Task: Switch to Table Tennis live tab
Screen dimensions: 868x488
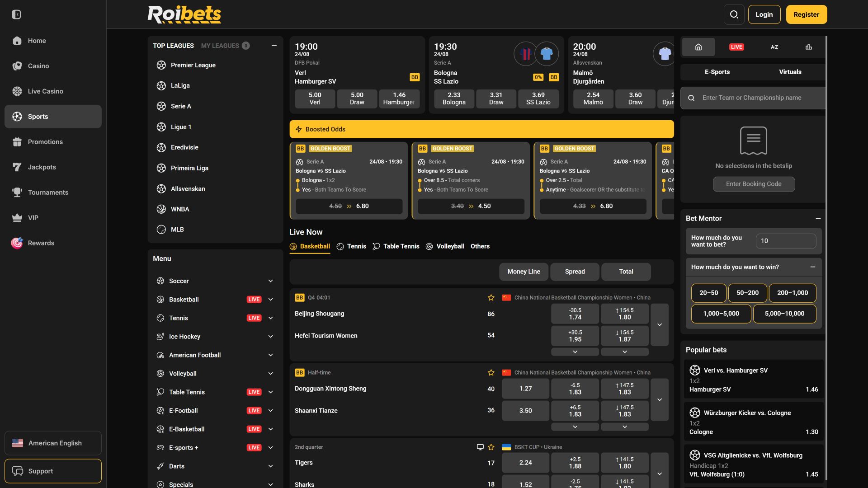Action: (x=396, y=247)
